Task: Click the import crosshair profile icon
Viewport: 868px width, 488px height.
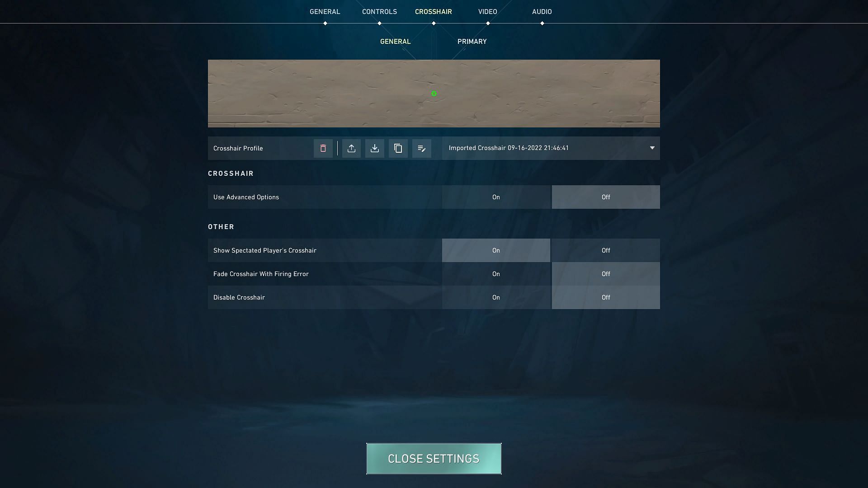Action: pyautogui.click(x=374, y=148)
